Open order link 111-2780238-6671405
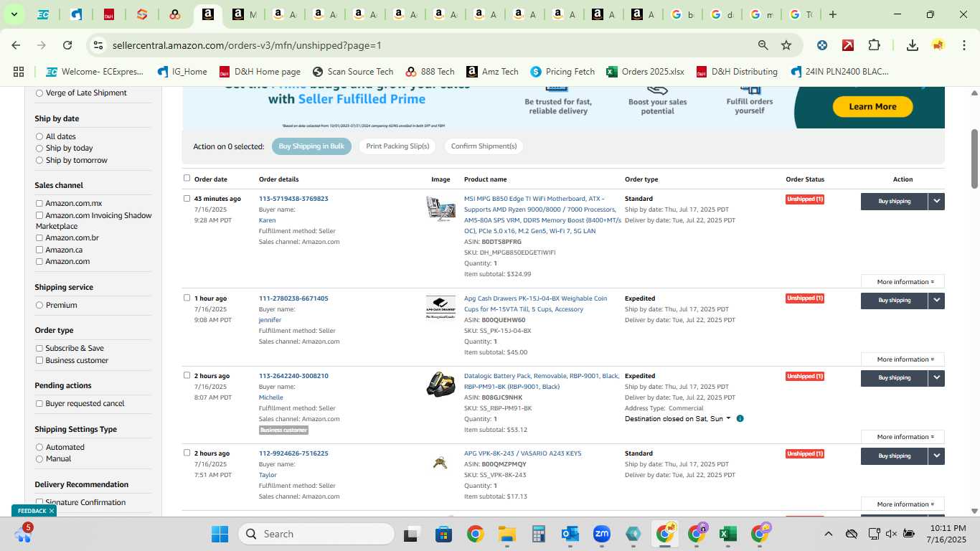The height and width of the screenshot is (551, 980). tap(293, 298)
